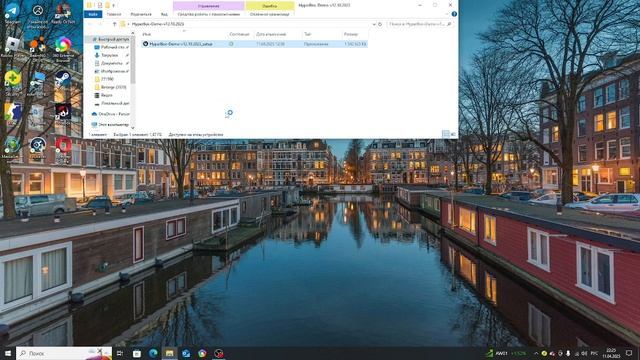Click the red-black recorder taskbar icon

click(219, 353)
